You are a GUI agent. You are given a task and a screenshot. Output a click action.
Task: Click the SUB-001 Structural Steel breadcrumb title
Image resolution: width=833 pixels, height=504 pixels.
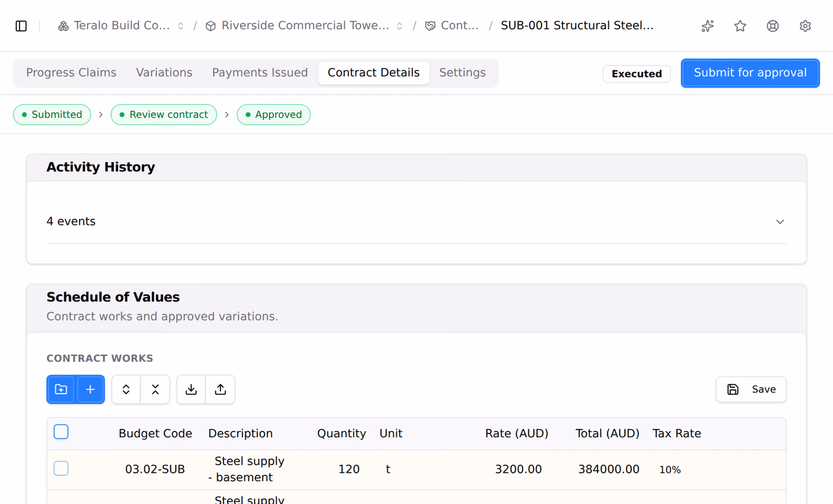click(x=577, y=26)
